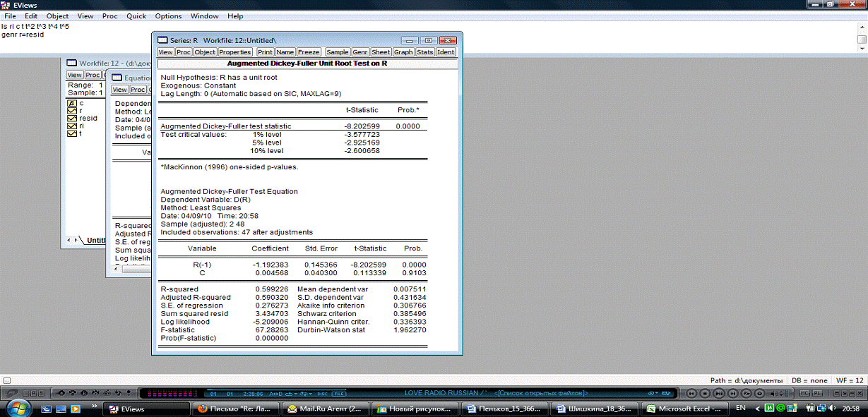This screenshot has width=868, height=417.
Task: Open the c coefficient vector icon
Action: point(71,103)
